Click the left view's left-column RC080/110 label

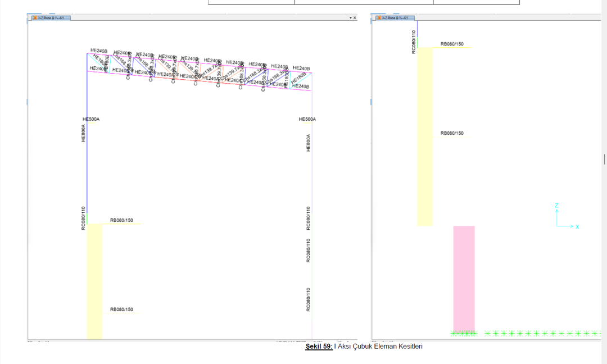(x=83, y=218)
